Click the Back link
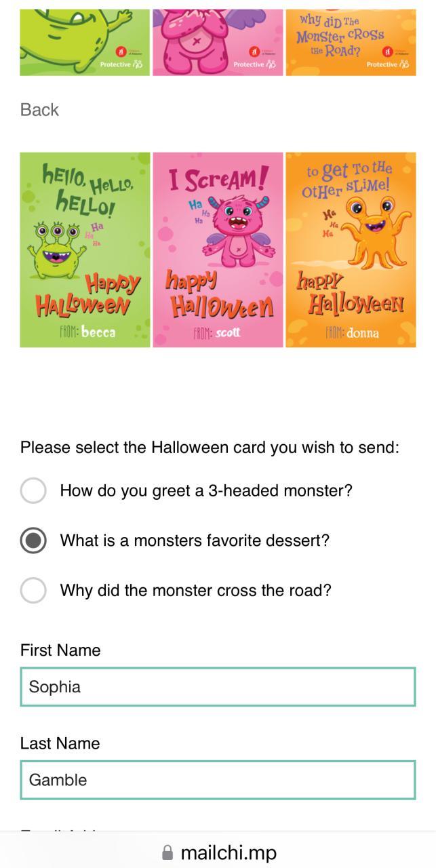Screen dimensions: 436x868 (x=39, y=110)
